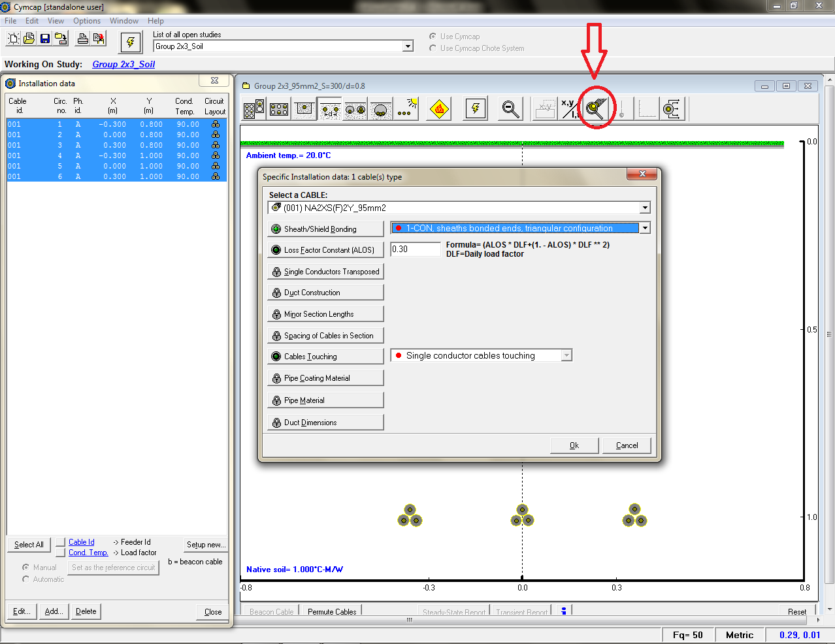Click the middle trefoil cable group in drawing

click(522, 516)
